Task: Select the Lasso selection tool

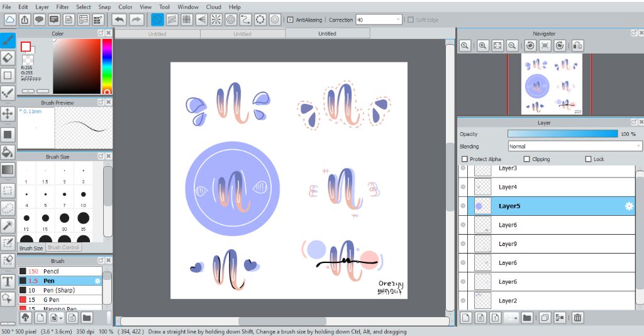Action: (8, 208)
